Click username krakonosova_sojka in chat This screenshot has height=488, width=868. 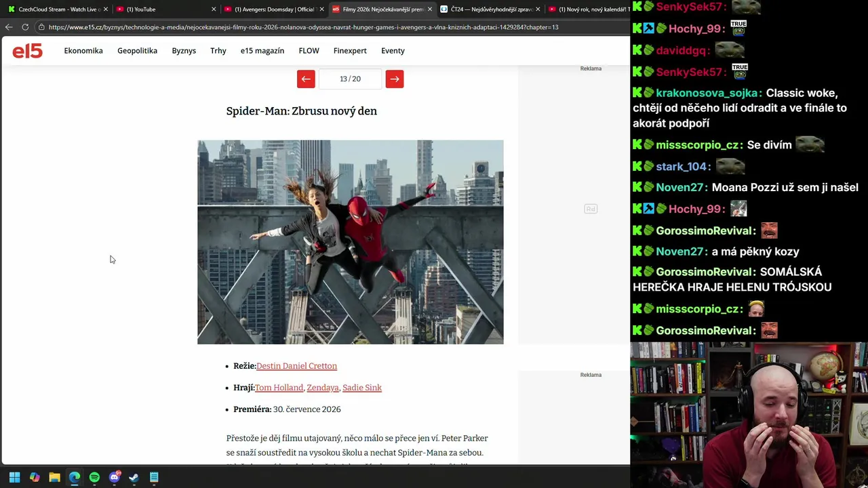pos(708,94)
